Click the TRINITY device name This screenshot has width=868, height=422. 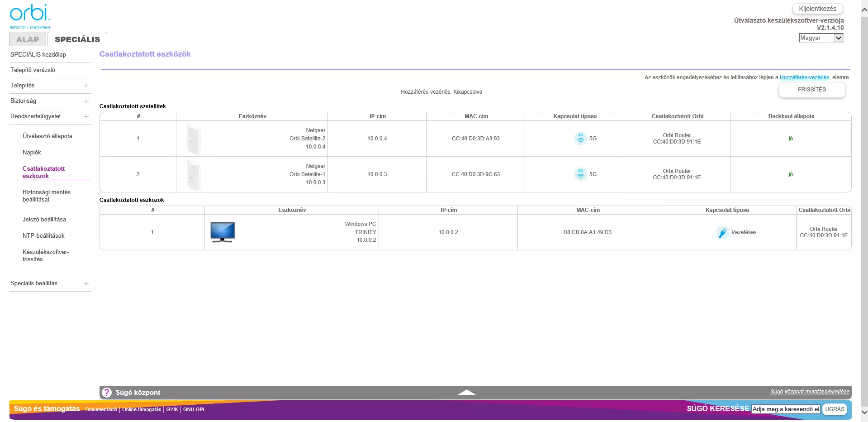click(365, 232)
